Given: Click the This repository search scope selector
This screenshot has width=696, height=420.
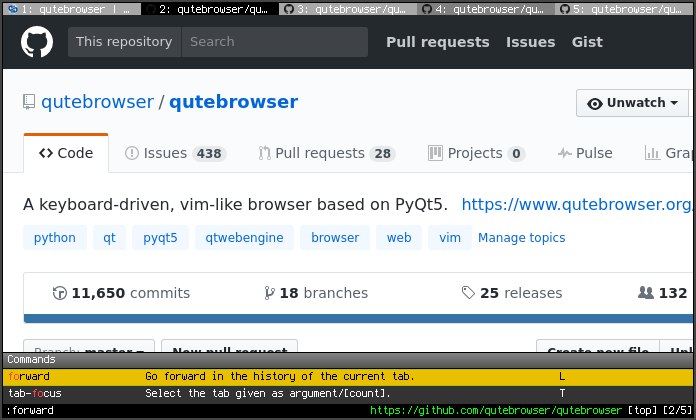Looking at the screenshot, I should click(x=124, y=42).
